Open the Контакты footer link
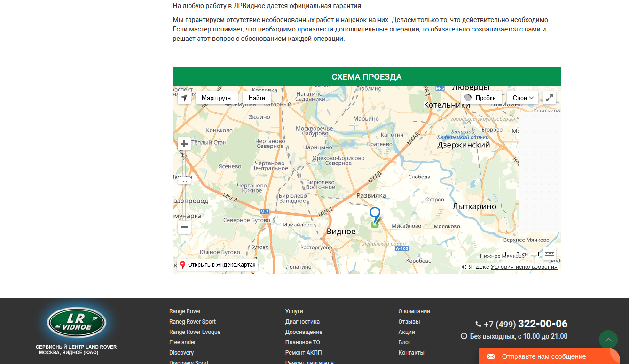The image size is (629, 364). [x=411, y=353]
